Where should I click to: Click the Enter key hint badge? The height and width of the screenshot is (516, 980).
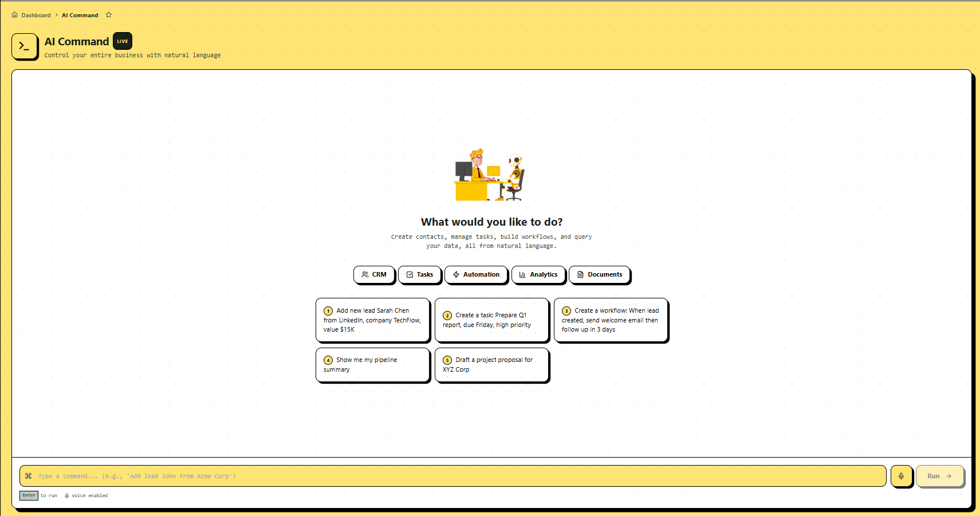(29, 495)
